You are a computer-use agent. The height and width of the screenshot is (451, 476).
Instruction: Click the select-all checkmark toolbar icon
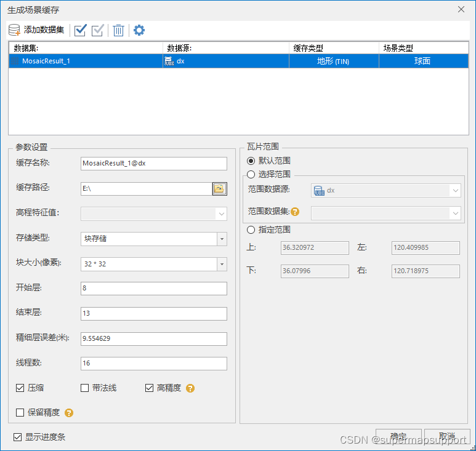click(81, 30)
